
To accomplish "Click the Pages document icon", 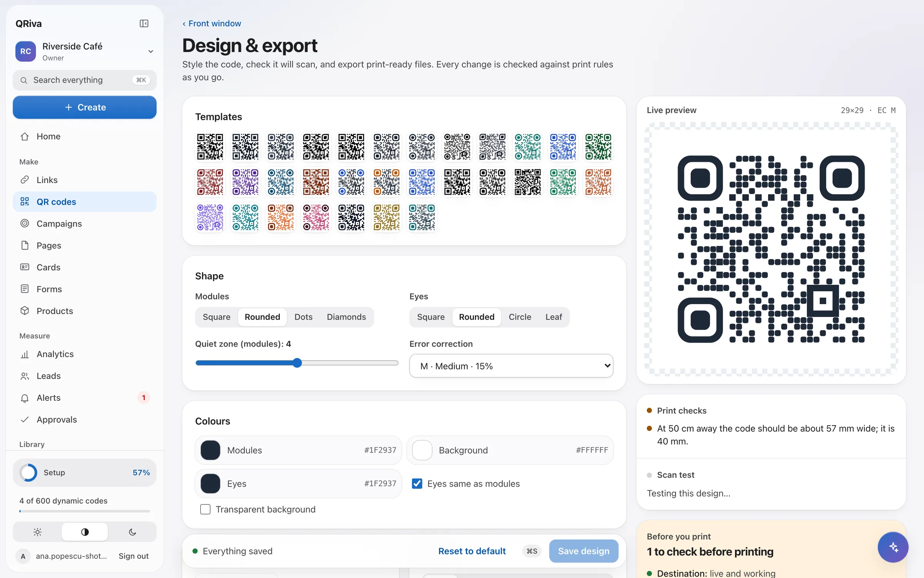I will [25, 245].
